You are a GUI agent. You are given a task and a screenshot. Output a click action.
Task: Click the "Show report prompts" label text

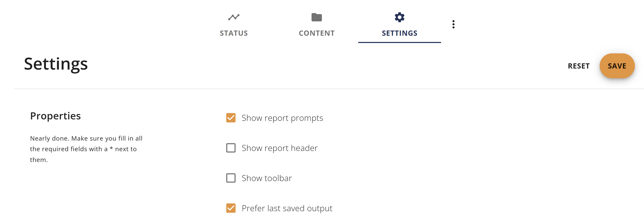282,118
